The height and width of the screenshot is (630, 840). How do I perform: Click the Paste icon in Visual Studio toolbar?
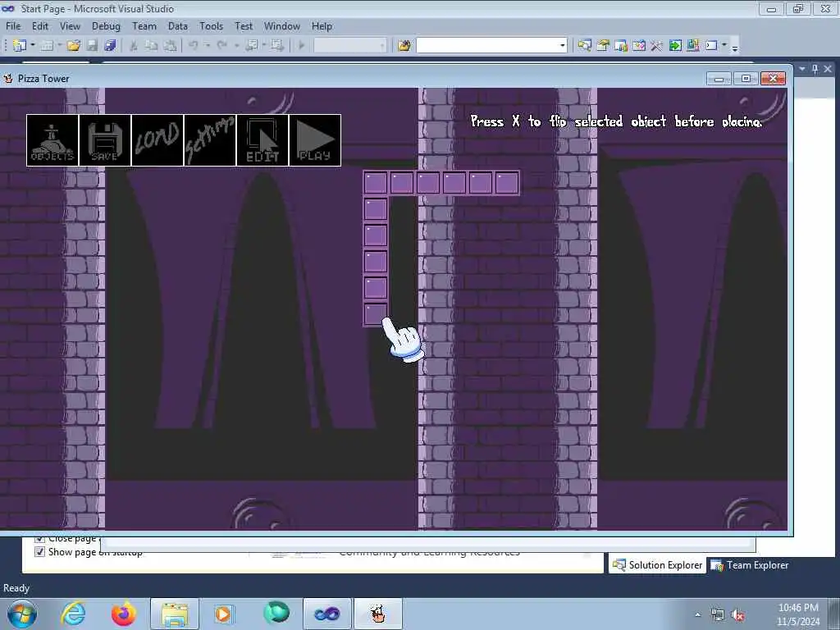tap(170, 46)
